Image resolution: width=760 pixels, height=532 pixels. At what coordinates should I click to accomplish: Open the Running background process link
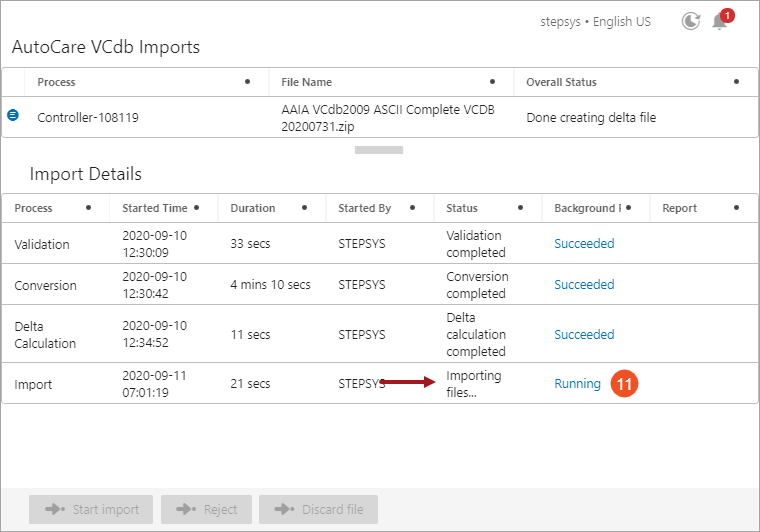coord(577,384)
